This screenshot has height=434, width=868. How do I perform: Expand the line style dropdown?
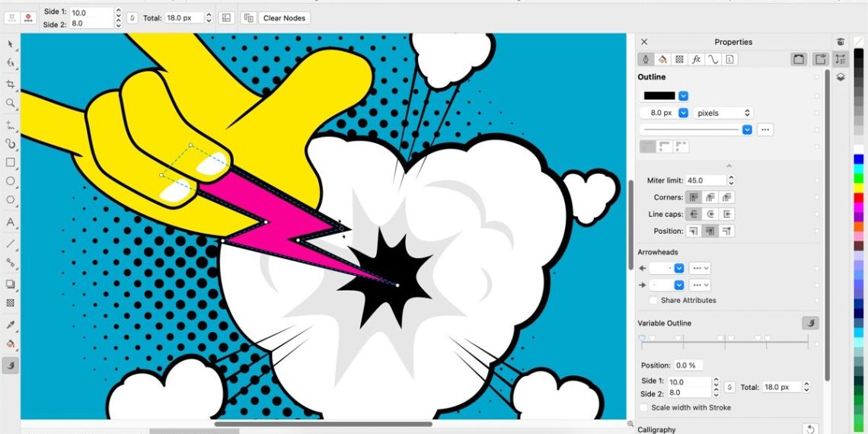click(x=747, y=129)
